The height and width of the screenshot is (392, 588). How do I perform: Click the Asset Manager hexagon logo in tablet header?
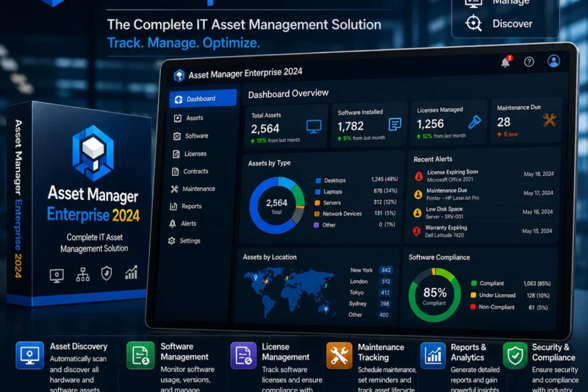tap(179, 76)
